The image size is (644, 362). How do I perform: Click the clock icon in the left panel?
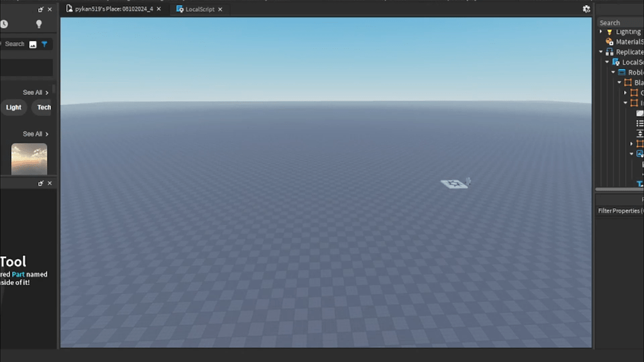pos(5,23)
